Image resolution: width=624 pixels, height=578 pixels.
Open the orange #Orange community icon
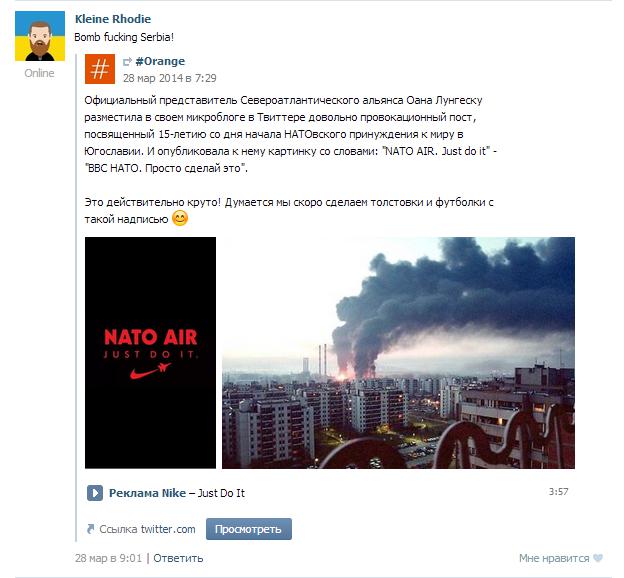click(x=100, y=69)
